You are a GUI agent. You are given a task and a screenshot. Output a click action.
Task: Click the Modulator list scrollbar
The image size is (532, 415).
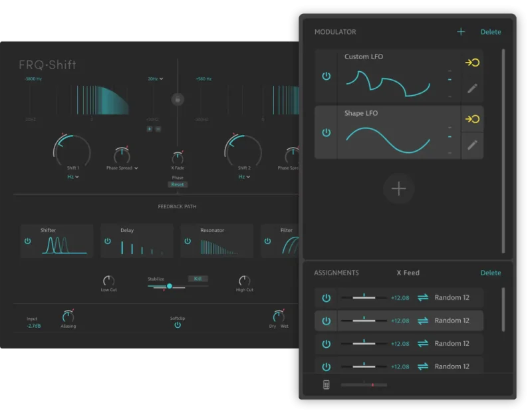[x=503, y=151]
